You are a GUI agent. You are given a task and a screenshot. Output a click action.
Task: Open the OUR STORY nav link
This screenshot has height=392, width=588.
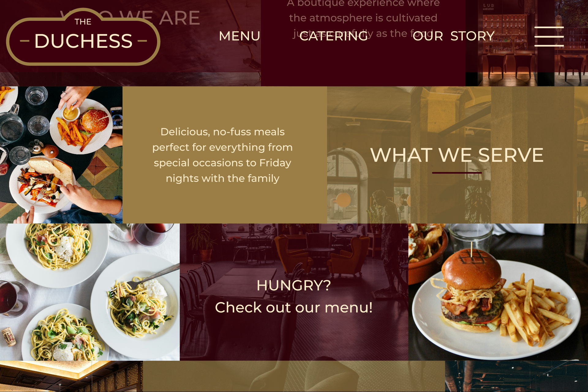pos(454,36)
